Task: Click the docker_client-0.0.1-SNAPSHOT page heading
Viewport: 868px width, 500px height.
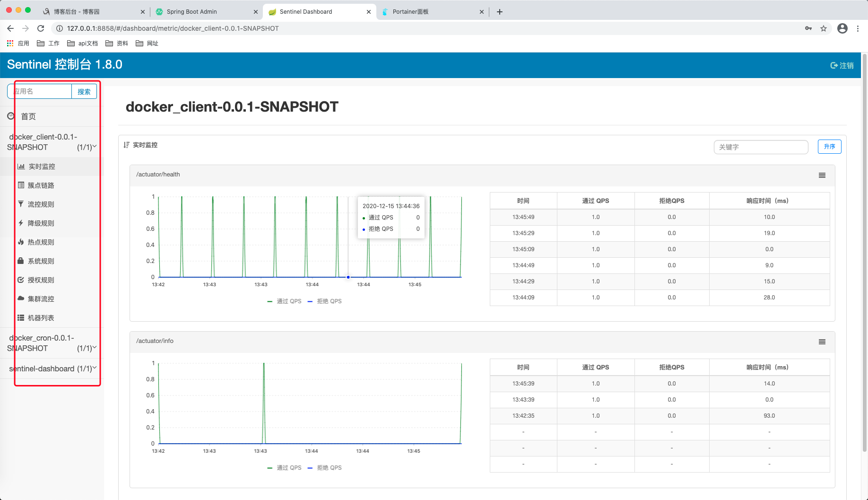Action: (232, 107)
